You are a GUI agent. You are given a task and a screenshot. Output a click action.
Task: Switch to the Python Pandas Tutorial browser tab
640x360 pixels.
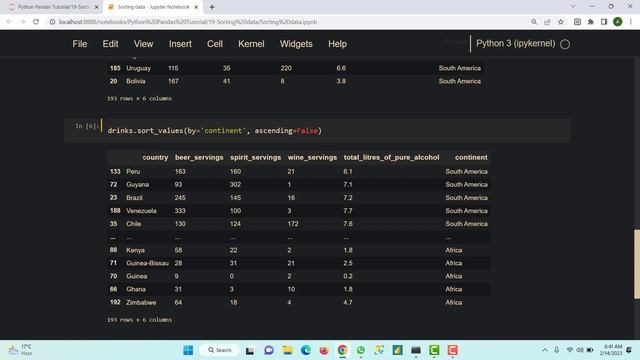52,7
